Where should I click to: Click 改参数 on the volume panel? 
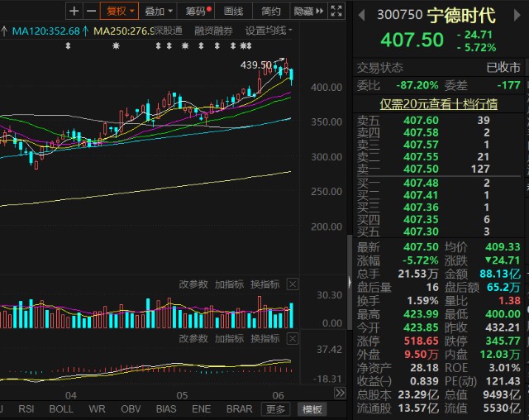coord(193,284)
